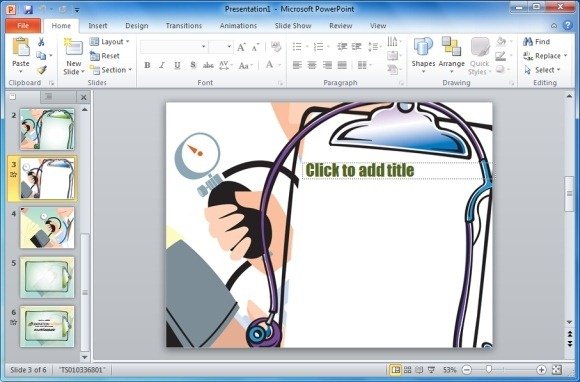
Task: Open the View tab
Action: (378, 26)
